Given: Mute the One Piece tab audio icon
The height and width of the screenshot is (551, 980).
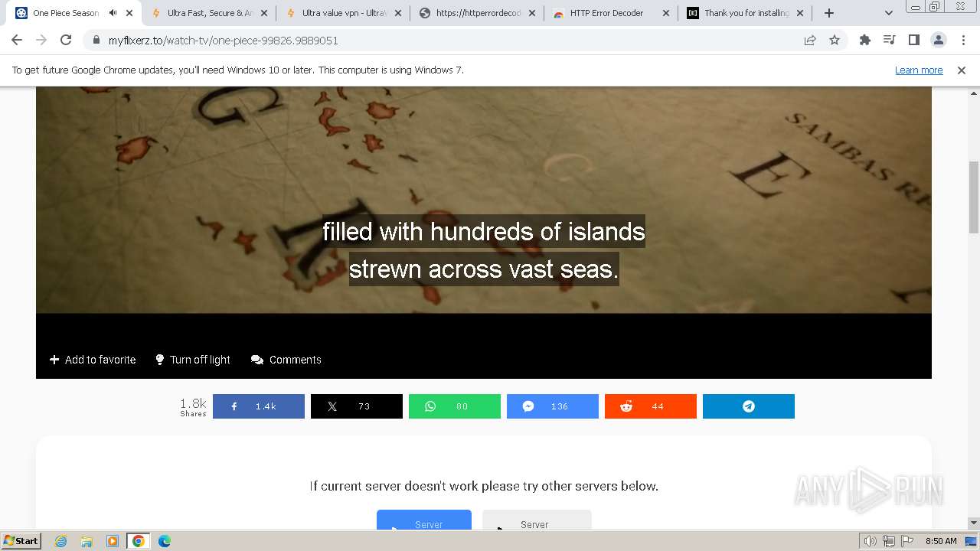Looking at the screenshot, I should (113, 13).
